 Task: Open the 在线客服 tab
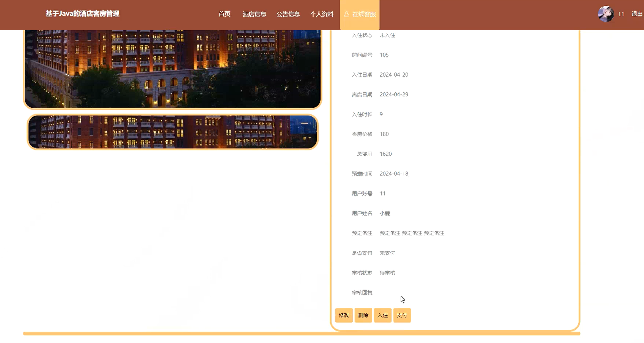coord(360,15)
